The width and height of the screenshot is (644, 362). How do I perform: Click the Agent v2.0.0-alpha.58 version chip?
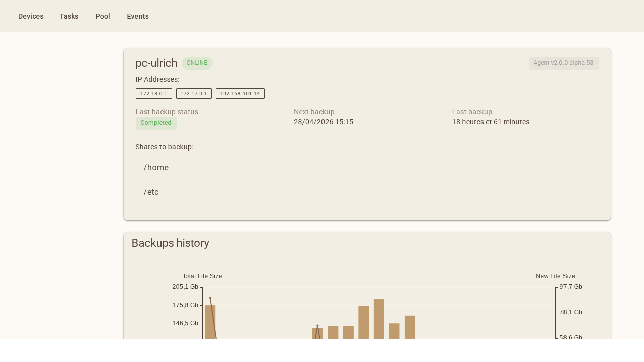[x=563, y=63]
